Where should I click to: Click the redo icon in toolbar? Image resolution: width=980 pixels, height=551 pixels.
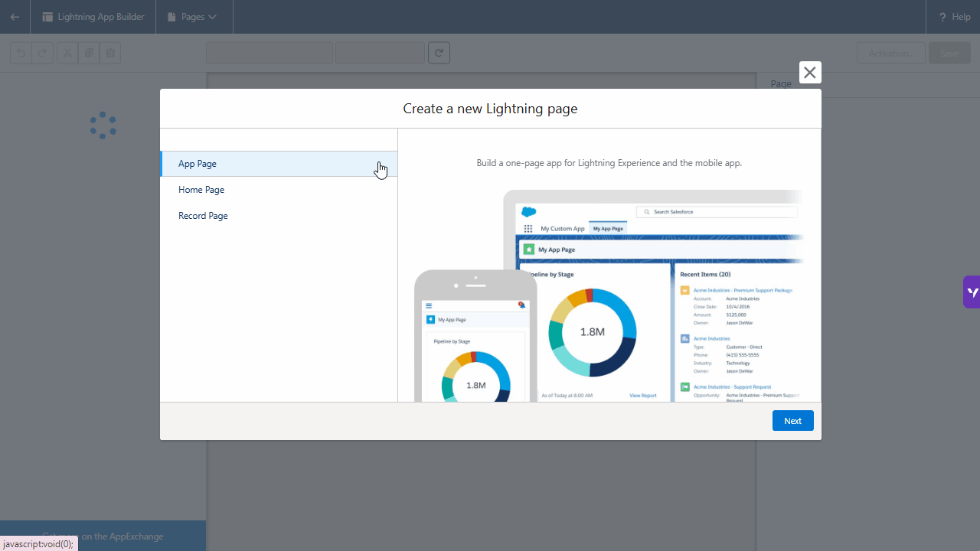coord(43,53)
